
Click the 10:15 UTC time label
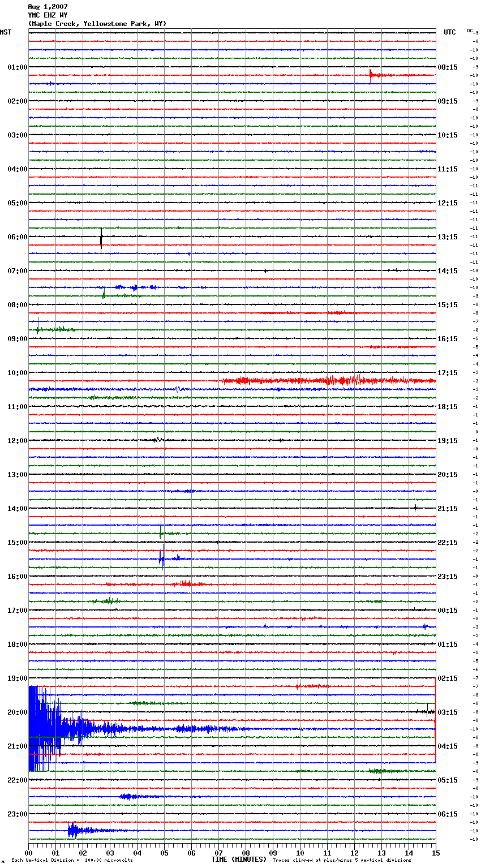448,135
